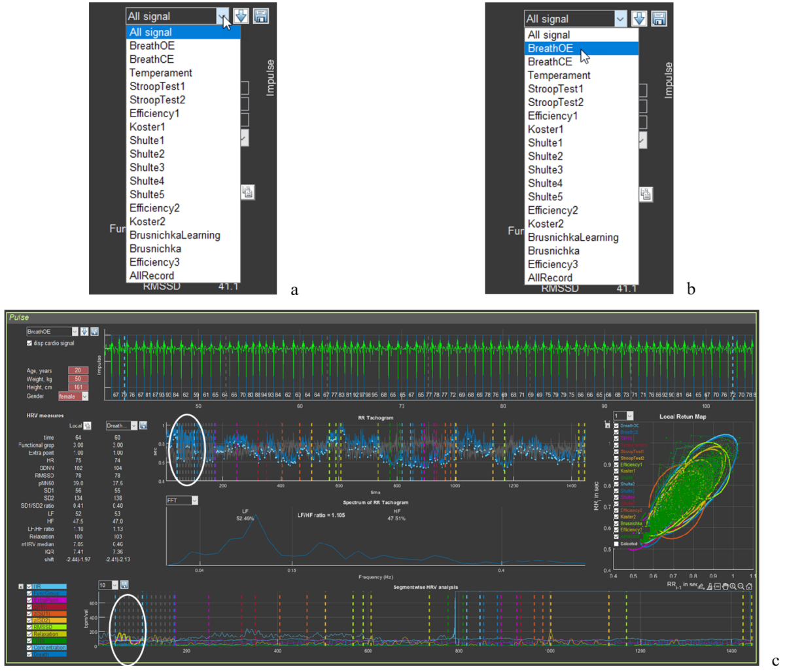Click the copy icon beside Local column
Viewport: 785px width, 672px height.
[x=88, y=426]
